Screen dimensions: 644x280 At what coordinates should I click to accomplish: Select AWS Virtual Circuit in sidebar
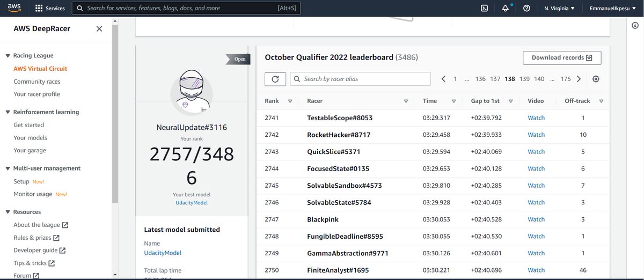pyautogui.click(x=40, y=69)
